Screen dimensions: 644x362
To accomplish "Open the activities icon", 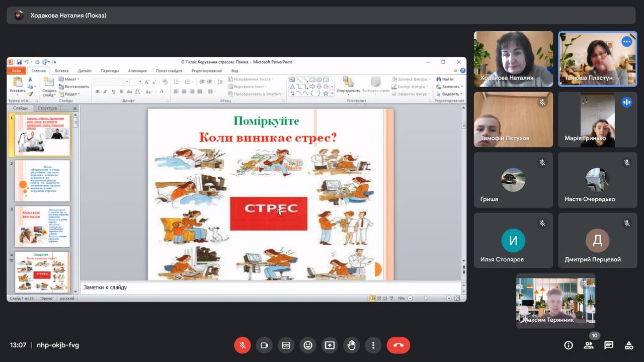I will coord(629,345).
